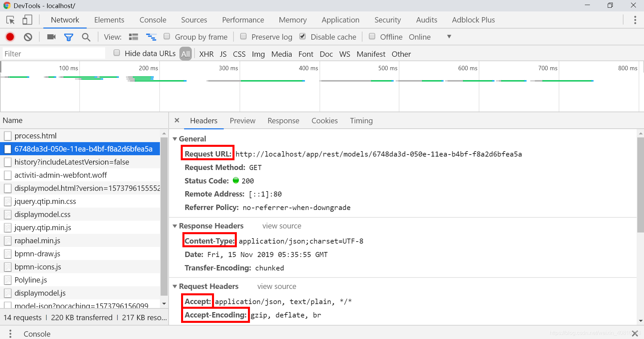Viewport: 644px width, 339px height.
Task: Select the All filter button
Action: (x=185, y=54)
